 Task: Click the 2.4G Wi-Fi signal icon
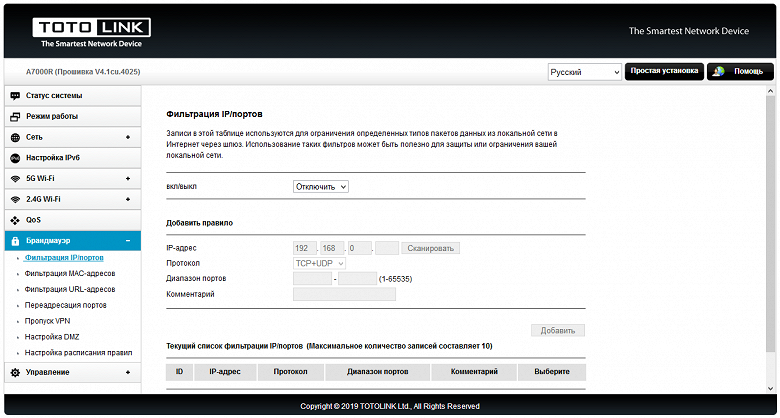tap(15, 199)
